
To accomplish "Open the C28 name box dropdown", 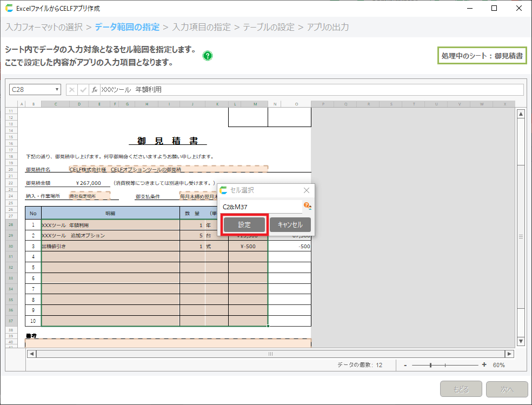I will coord(57,90).
